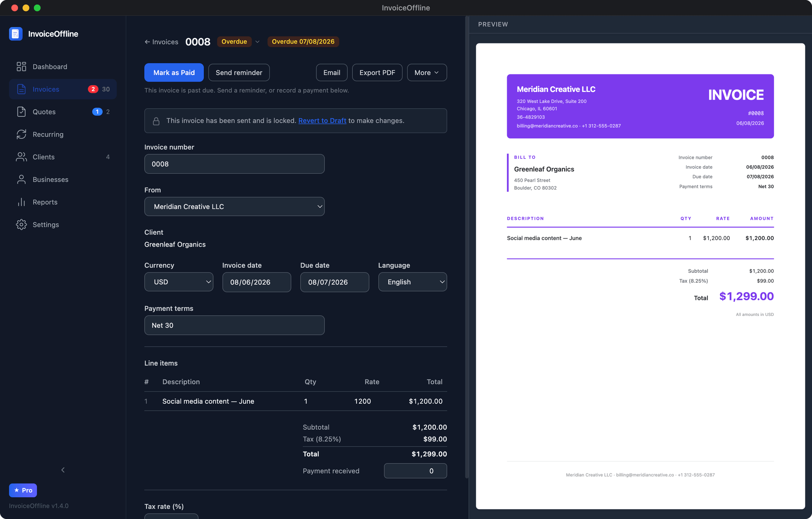Click the PREVIEW panel heading
The width and height of the screenshot is (812, 519).
tap(493, 24)
